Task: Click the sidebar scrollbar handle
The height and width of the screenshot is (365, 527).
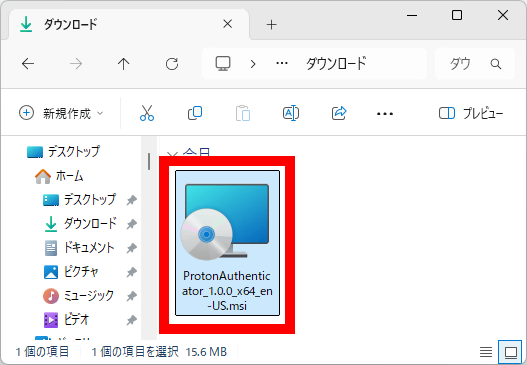Action: 149,162
